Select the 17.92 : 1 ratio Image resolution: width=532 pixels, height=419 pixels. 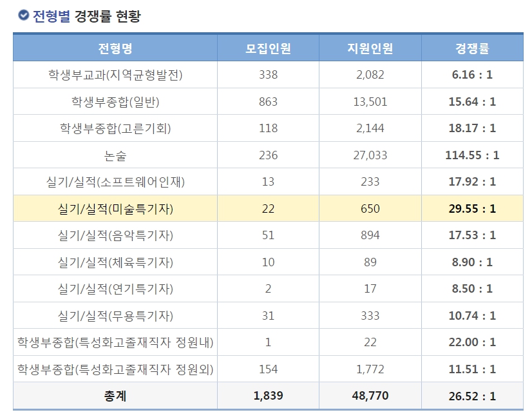(472, 182)
